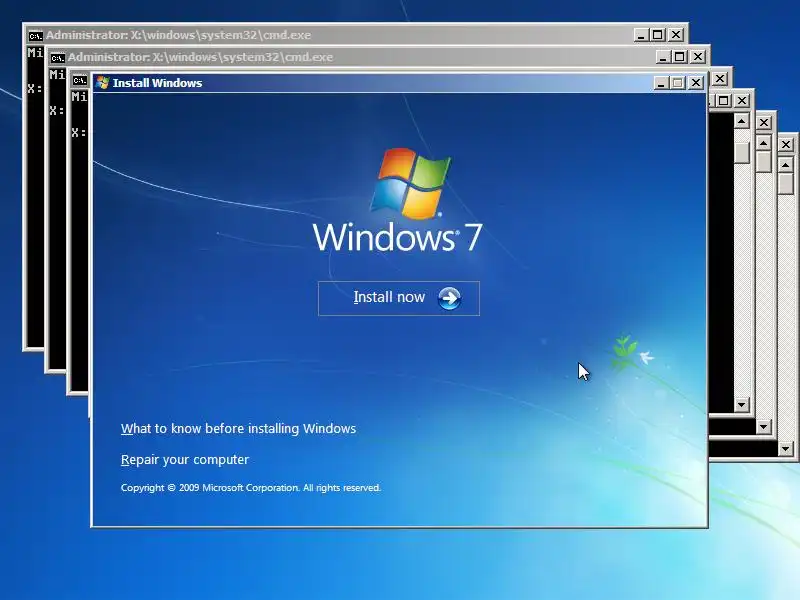
Task: Click the cmd icon in the uppermost cmd.exe title bar
Action: (x=35, y=36)
